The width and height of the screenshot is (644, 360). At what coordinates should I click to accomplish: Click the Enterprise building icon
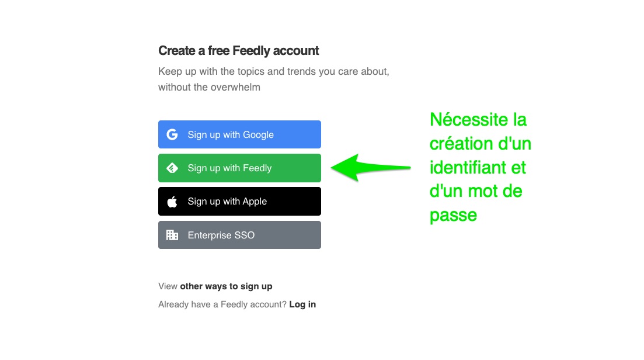[172, 235]
